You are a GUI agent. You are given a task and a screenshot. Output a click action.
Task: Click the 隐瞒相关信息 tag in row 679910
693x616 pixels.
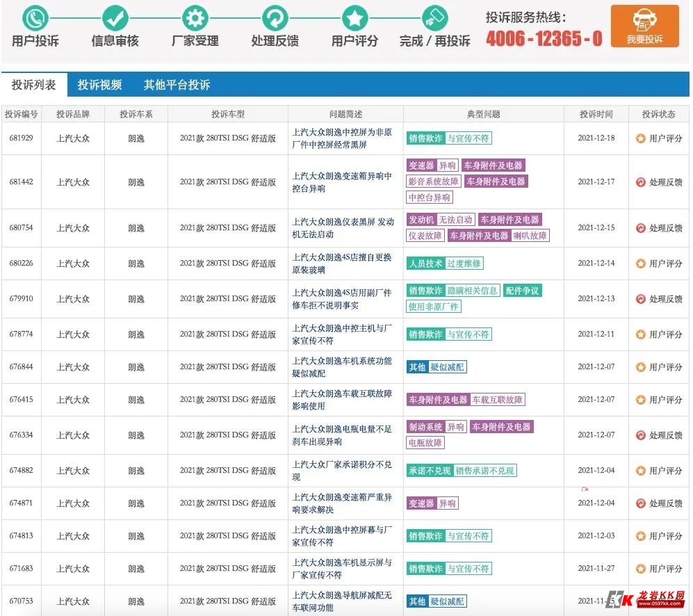[473, 291]
